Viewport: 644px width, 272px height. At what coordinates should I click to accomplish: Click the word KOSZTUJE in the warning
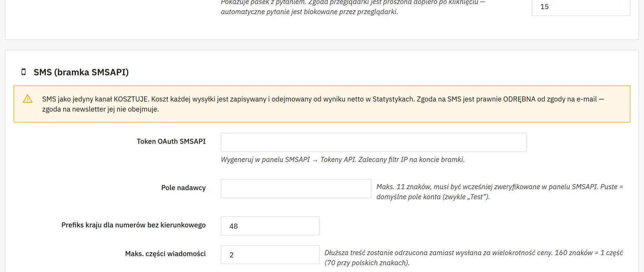coord(131,99)
